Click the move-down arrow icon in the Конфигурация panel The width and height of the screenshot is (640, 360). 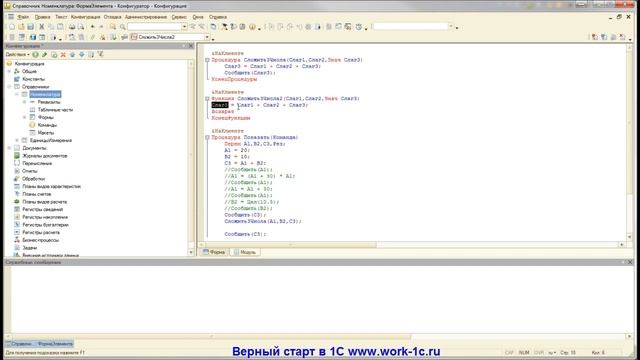[82, 54]
